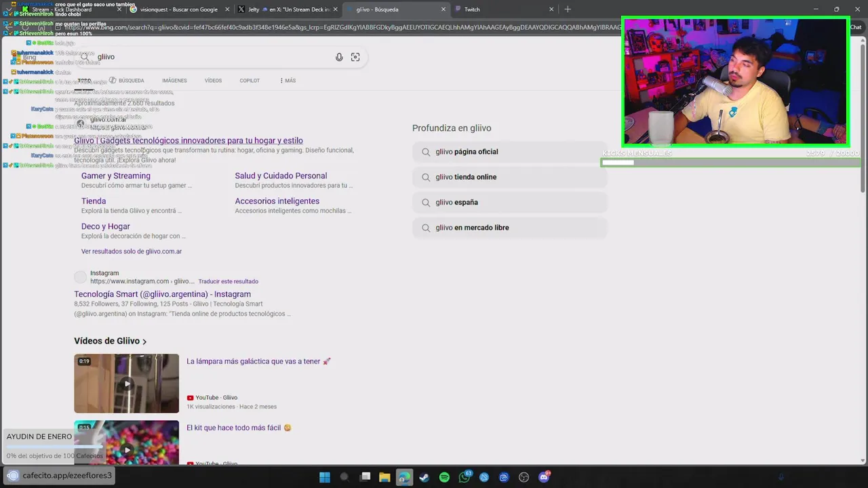
Task: Select suggestion 'gliivo tienda online'
Action: point(509,177)
